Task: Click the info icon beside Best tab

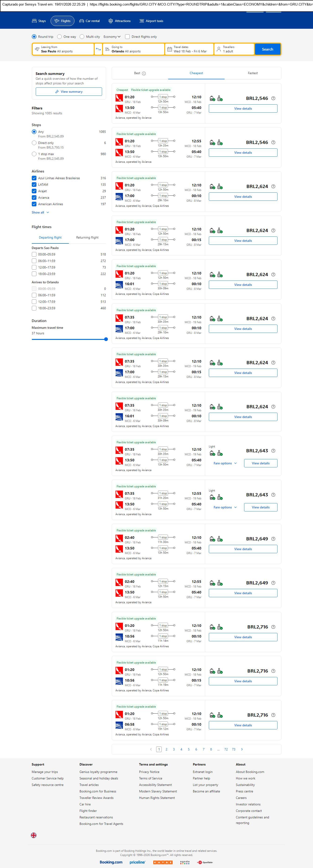Action: (x=144, y=73)
